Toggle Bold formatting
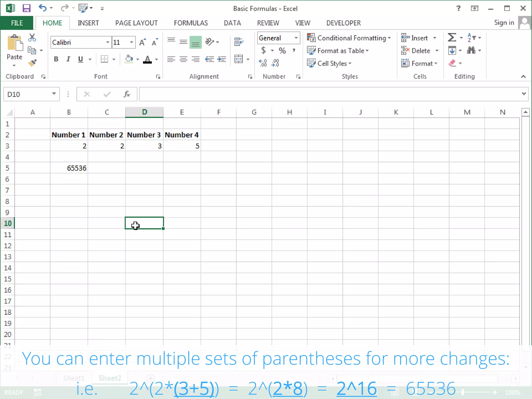Image resolution: width=532 pixels, height=399 pixels. (x=56, y=59)
